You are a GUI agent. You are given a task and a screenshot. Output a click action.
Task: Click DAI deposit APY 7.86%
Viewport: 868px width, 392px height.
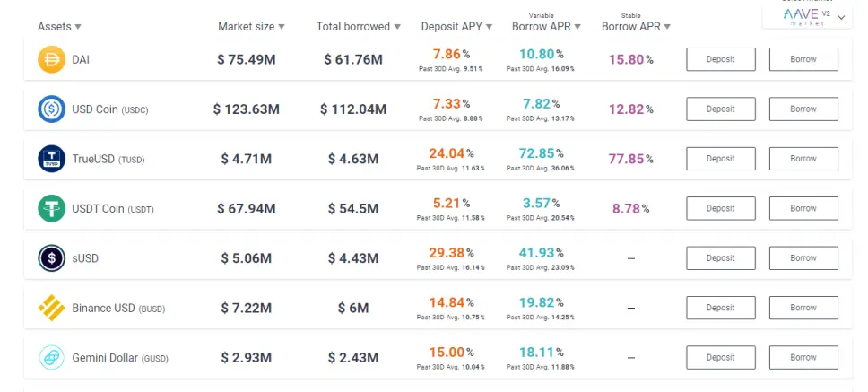tap(451, 54)
